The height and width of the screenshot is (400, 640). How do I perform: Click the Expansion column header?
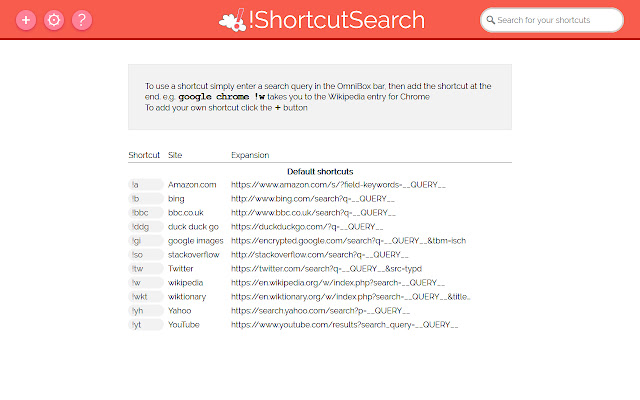(x=250, y=155)
